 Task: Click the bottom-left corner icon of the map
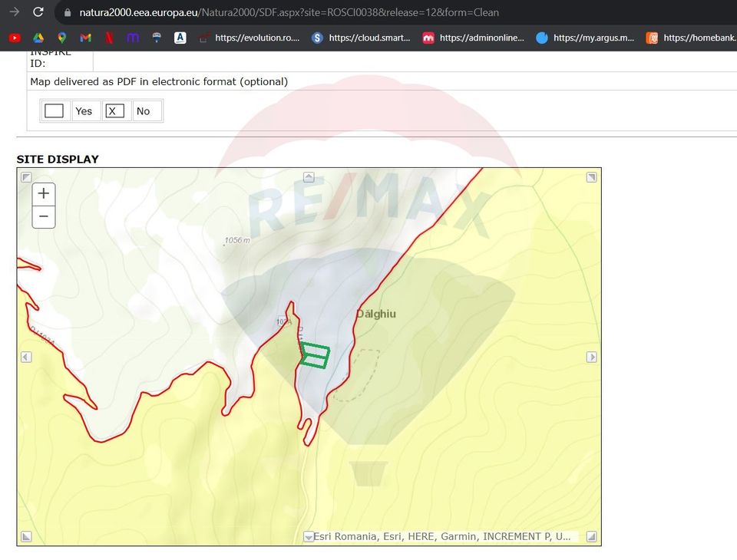point(26,536)
